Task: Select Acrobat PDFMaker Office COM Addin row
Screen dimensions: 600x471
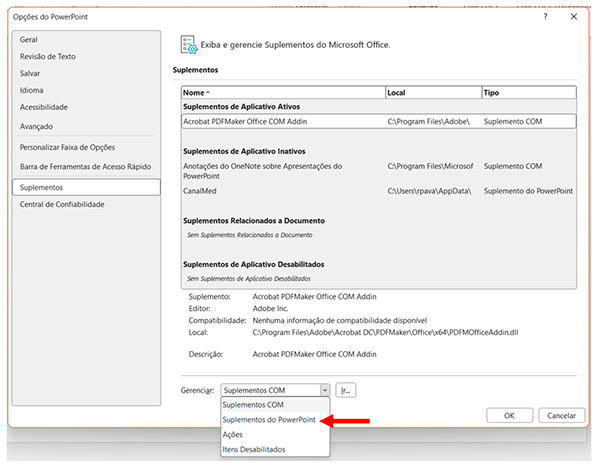Action: [x=379, y=122]
